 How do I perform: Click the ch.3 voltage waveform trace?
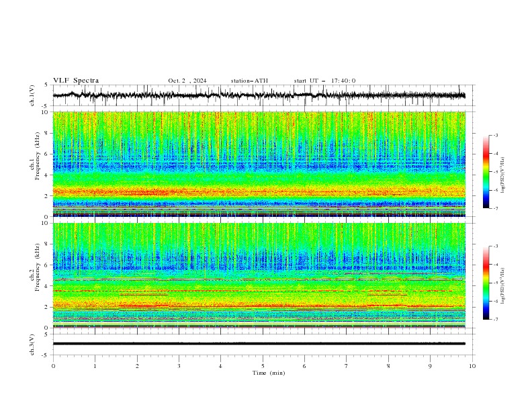pos(259,344)
